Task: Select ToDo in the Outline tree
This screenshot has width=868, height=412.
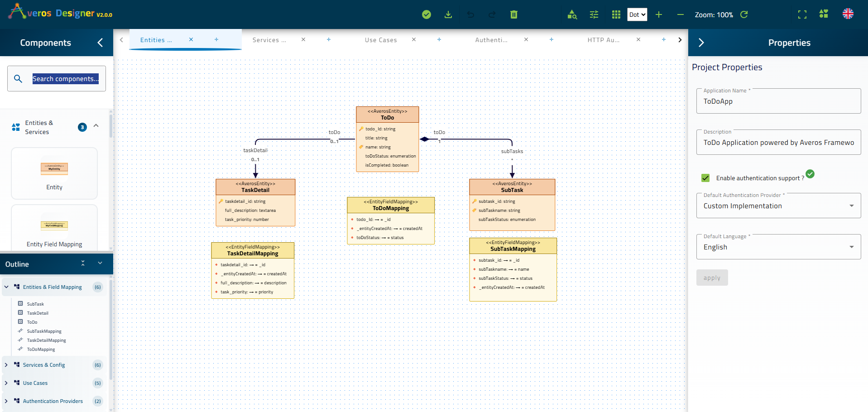Action: [x=32, y=322]
